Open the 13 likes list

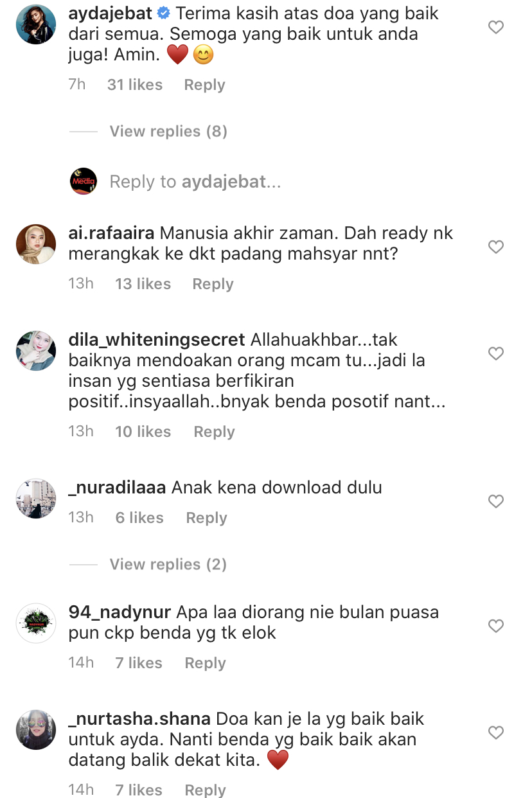coord(143,284)
